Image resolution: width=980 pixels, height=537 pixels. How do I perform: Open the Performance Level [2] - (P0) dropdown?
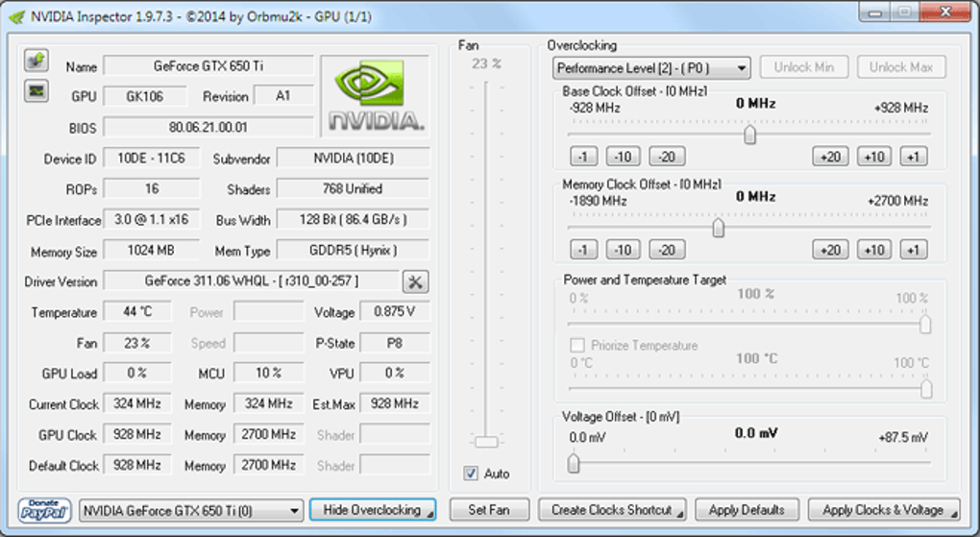(650, 68)
